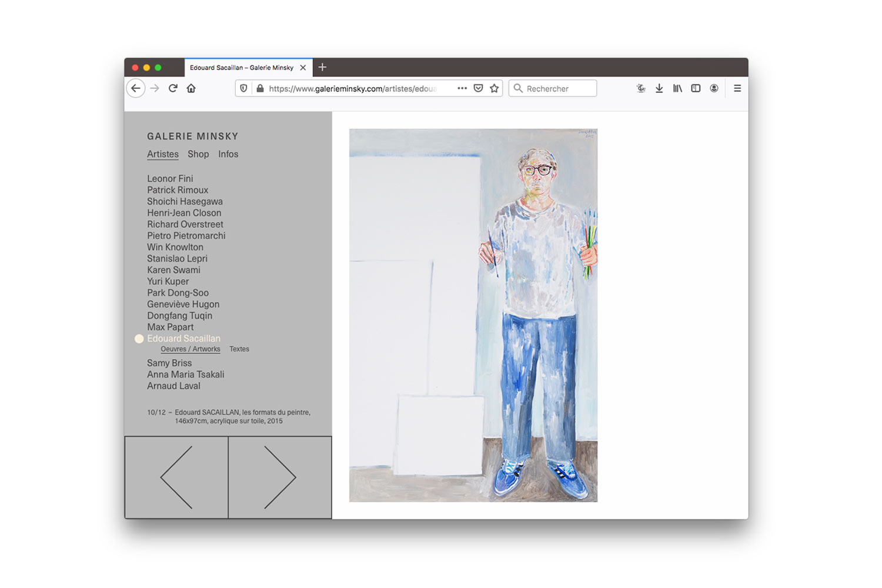The height and width of the screenshot is (588, 882).
Task: Open the Firefox account icon
Action: point(714,88)
